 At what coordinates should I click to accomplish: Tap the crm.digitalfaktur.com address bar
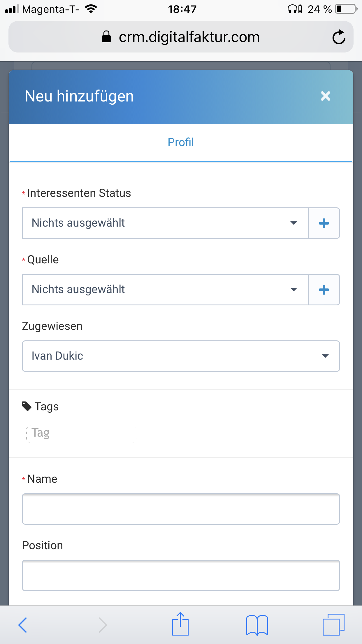point(181,37)
